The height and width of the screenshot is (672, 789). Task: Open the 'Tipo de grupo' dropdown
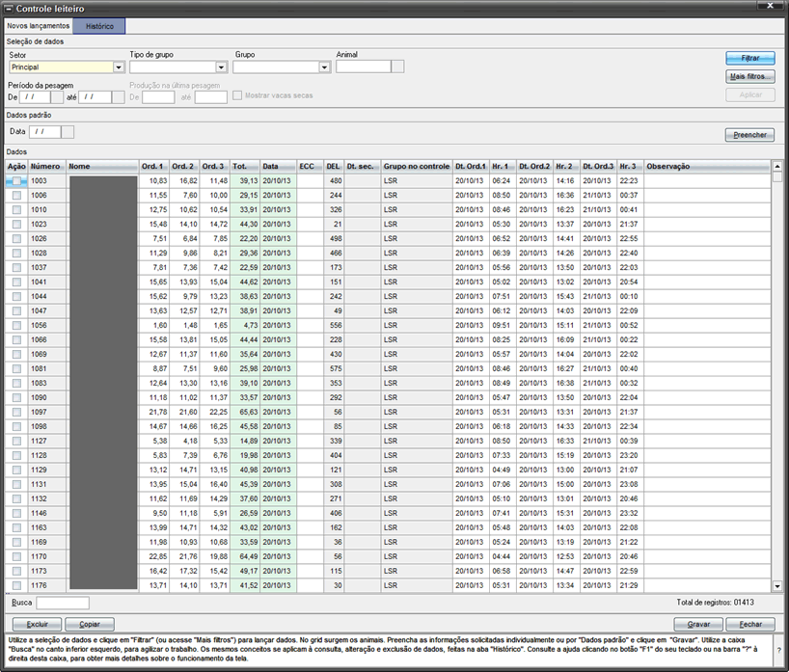222,67
